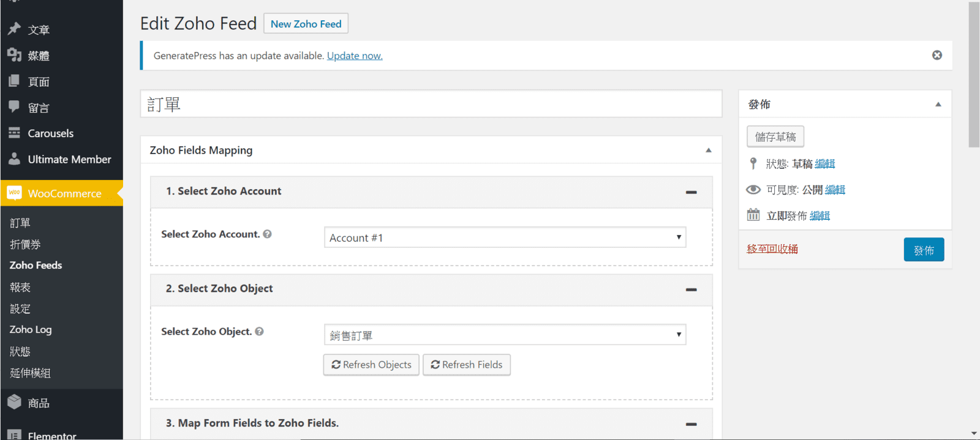
Task: Click New Zoho Feed button
Action: pos(306,23)
